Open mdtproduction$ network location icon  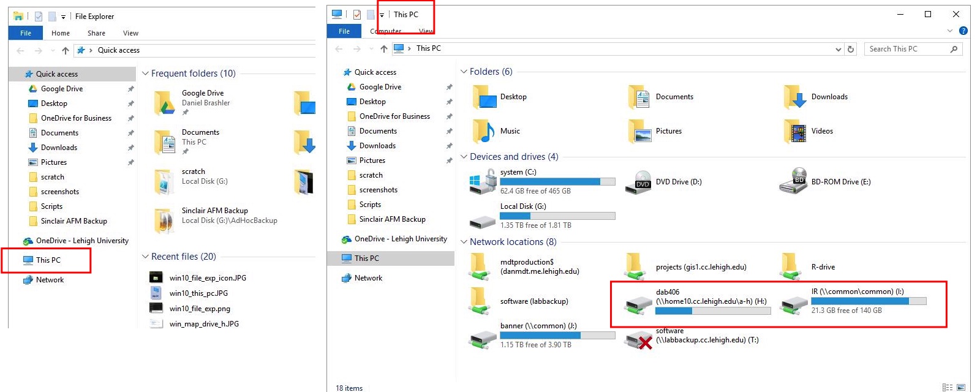pos(479,267)
